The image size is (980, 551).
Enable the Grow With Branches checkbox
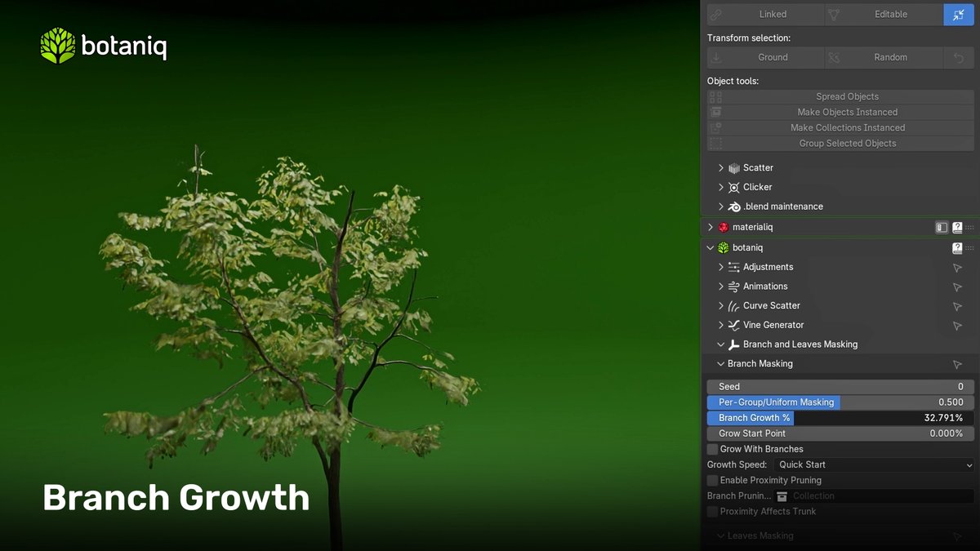pos(713,449)
